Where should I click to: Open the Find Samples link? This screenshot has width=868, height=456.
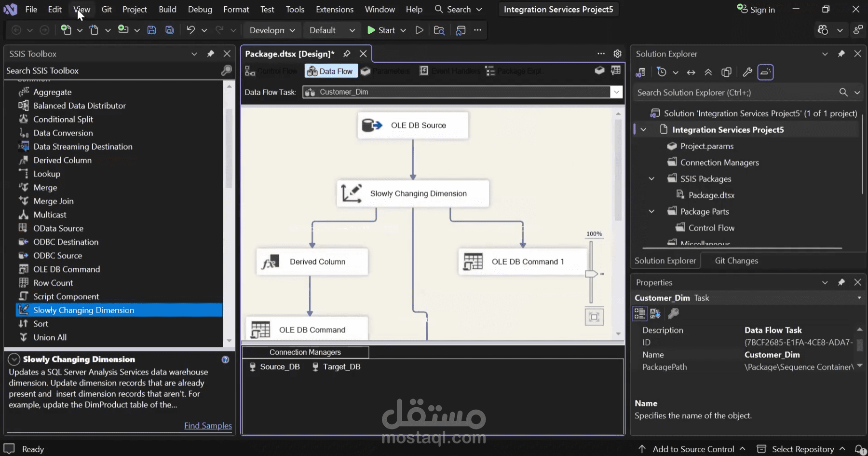(208, 426)
